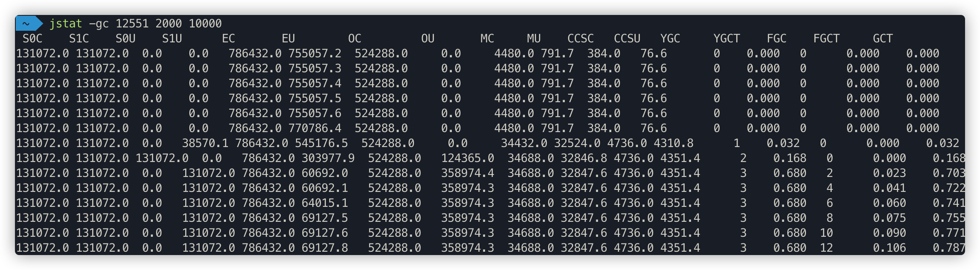Click the interval argument 2000
Image resolution: width=980 pixels, height=270 pixels.
[169, 23]
